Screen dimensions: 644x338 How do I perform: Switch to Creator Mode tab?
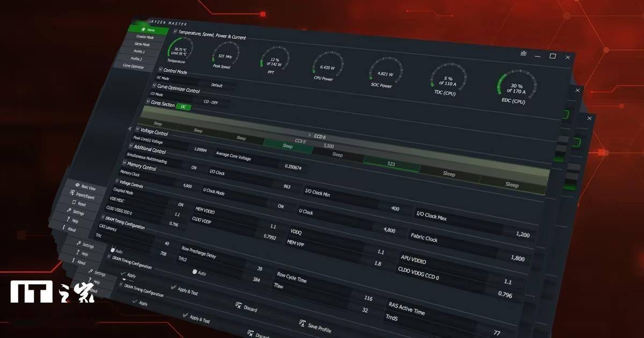[x=144, y=38]
